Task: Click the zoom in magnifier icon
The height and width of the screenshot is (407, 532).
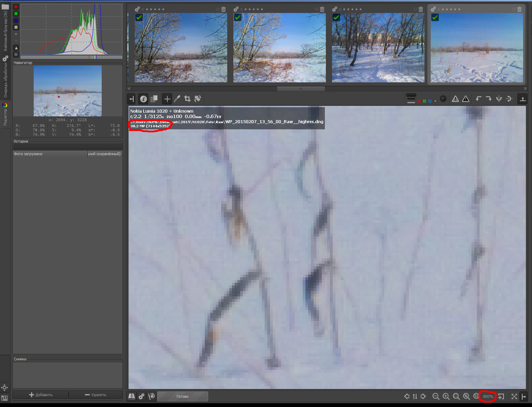Action: (x=446, y=396)
